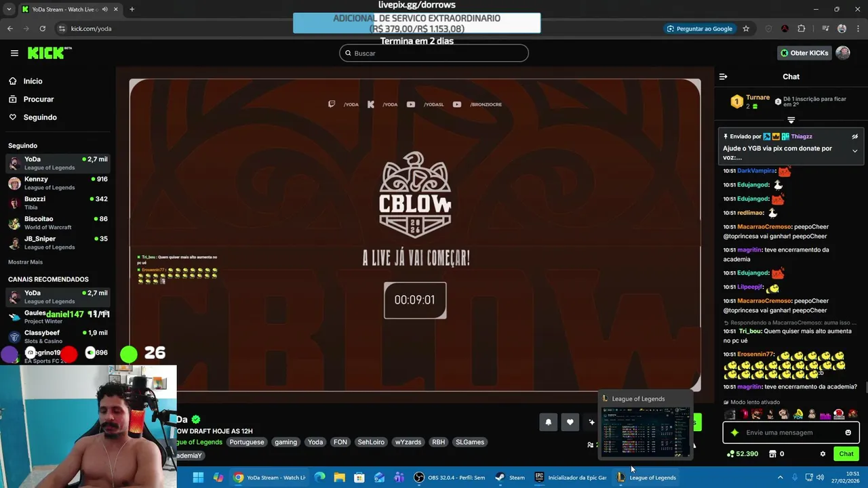Viewport: 868px width, 488px height.
Task: Click the Obter KICKs button
Action: [804, 53]
